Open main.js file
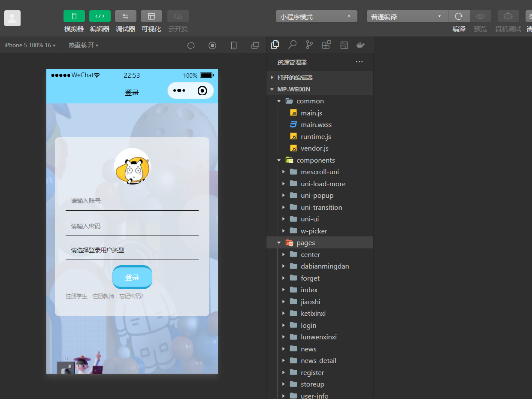This screenshot has width=532, height=399. [x=320, y=113]
